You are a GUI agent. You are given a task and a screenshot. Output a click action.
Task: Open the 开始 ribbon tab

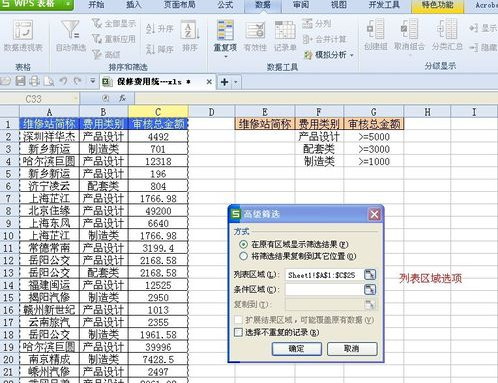point(96,5)
